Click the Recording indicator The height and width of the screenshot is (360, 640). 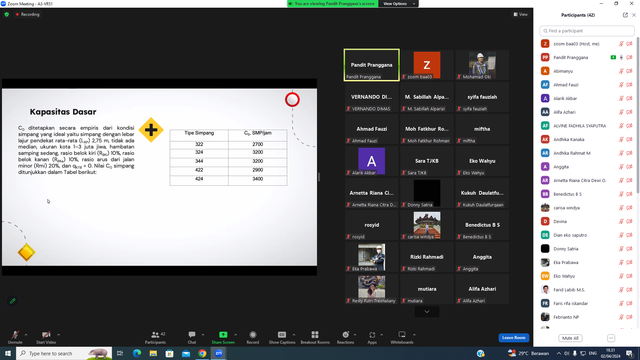click(x=27, y=14)
